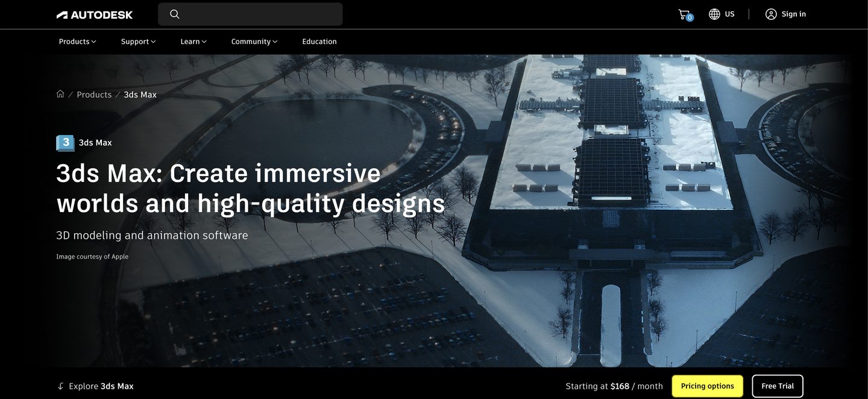Screen dimensions: 868x399
Task: Click the Pricing options button
Action: click(x=708, y=386)
